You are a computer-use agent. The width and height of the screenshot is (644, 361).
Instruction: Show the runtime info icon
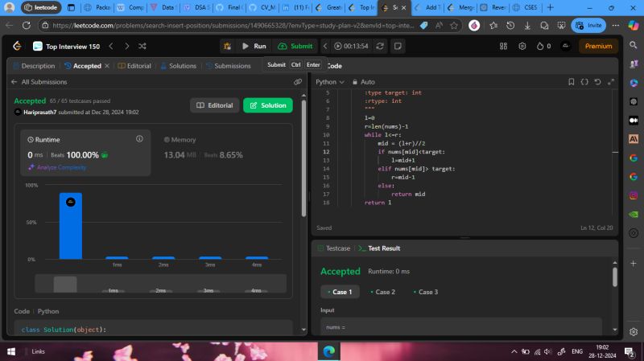coord(139,139)
